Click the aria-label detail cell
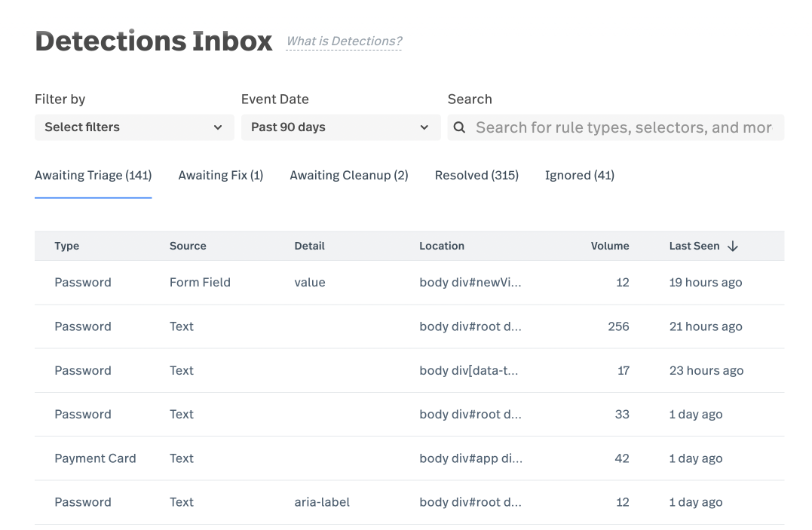This screenshot has height=530, width=812. (322, 502)
